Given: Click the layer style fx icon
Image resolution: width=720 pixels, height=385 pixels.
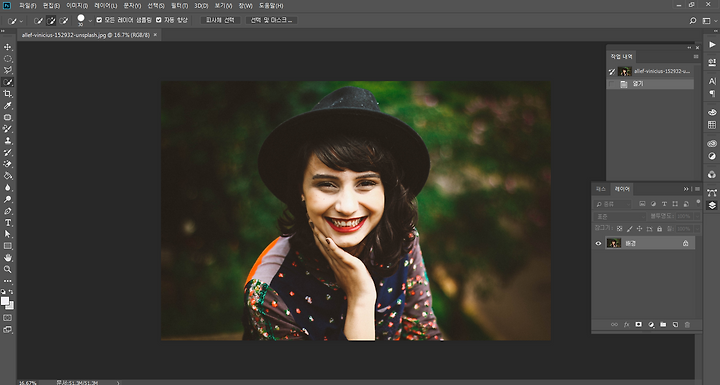Looking at the screenshot, I should coord(626,325).
